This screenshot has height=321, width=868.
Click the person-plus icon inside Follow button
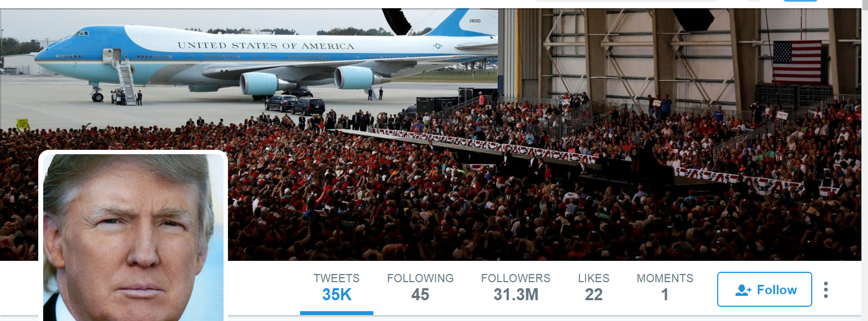(x=743, y=290)
